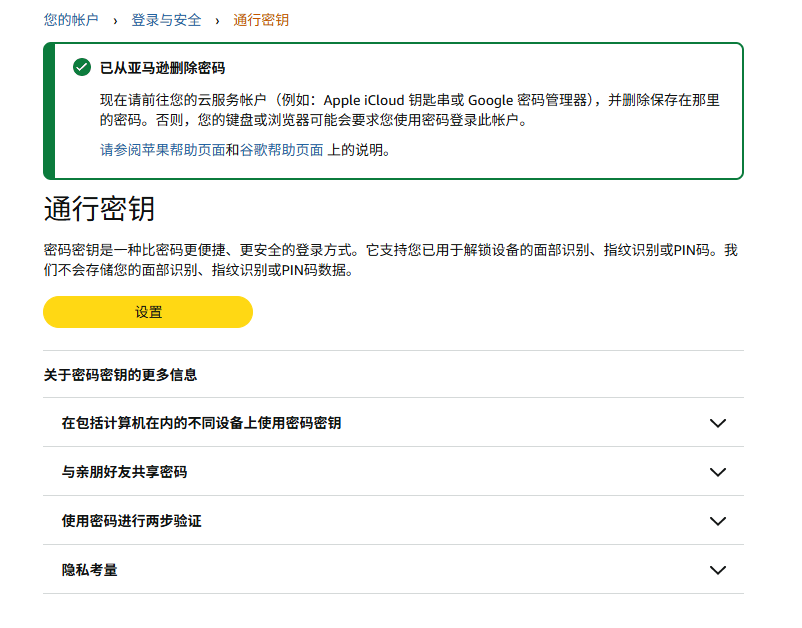The width and height of the screenshot is (802, 628).
Task: Click the paragraph starting 密码密钥是一种比密码更便捷
Action: [391, 260]
